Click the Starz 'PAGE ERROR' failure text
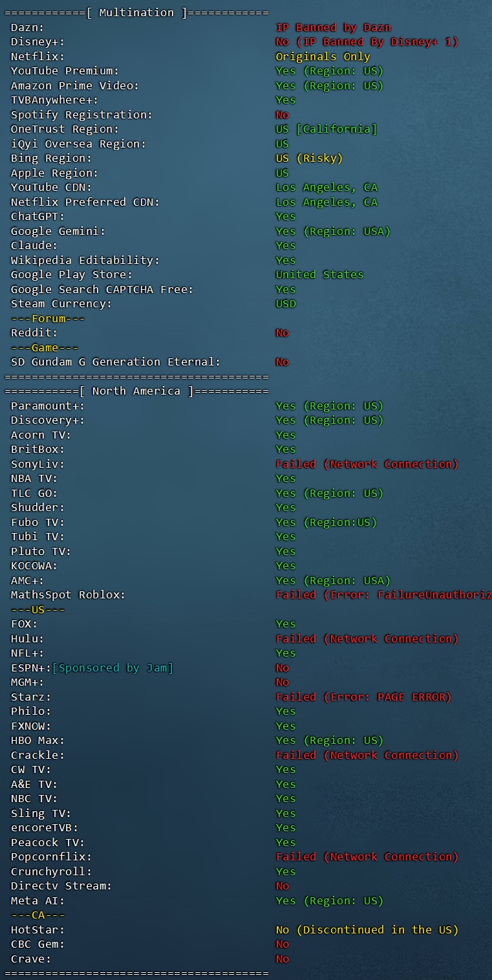 363,697
